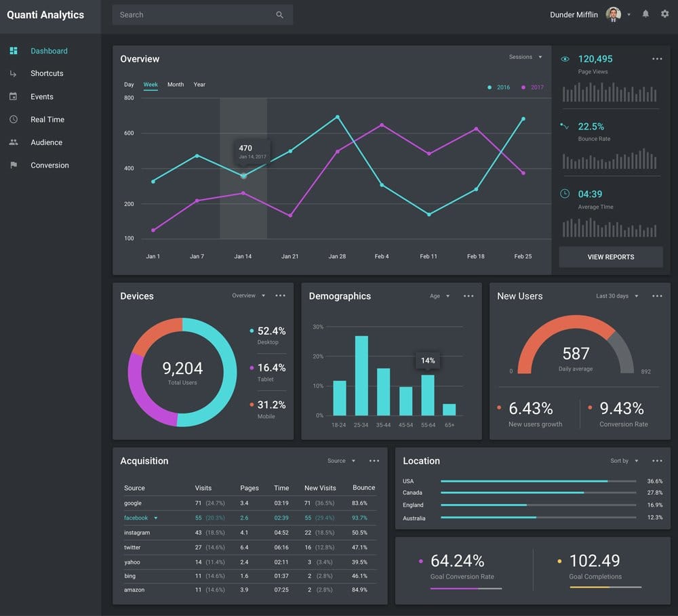Click the notifications bell icon

point(645,14)
